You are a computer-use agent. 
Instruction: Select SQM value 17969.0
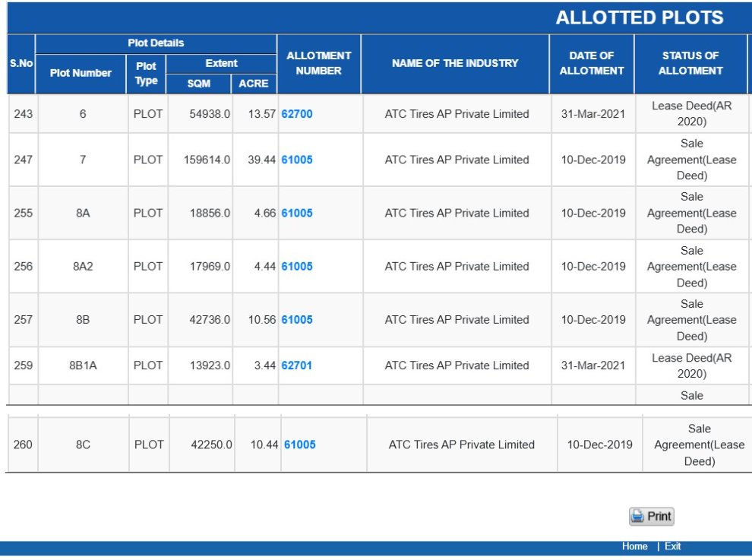(x=210, y=266)
